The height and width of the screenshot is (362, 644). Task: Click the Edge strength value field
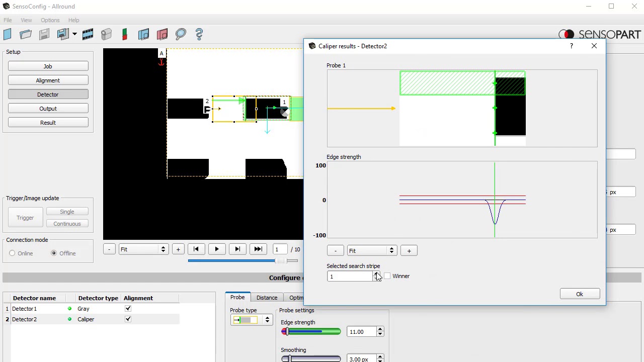pos(362,332)
